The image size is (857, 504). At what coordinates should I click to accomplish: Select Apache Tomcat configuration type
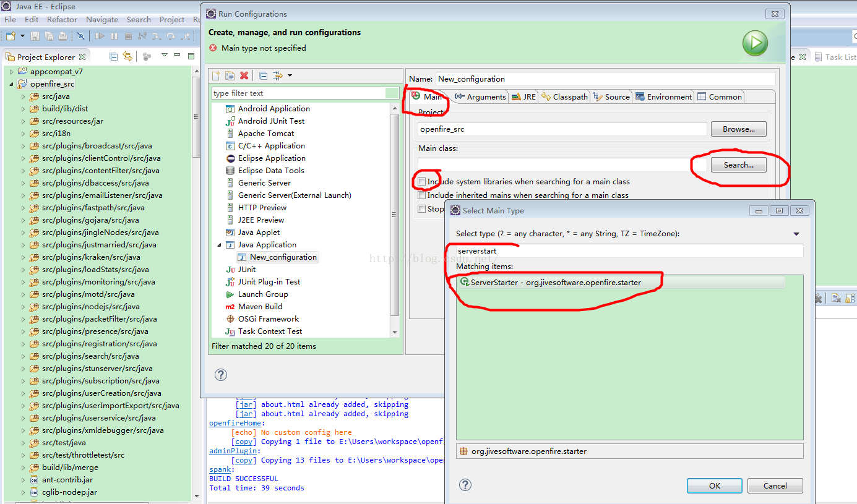(266, 133)
